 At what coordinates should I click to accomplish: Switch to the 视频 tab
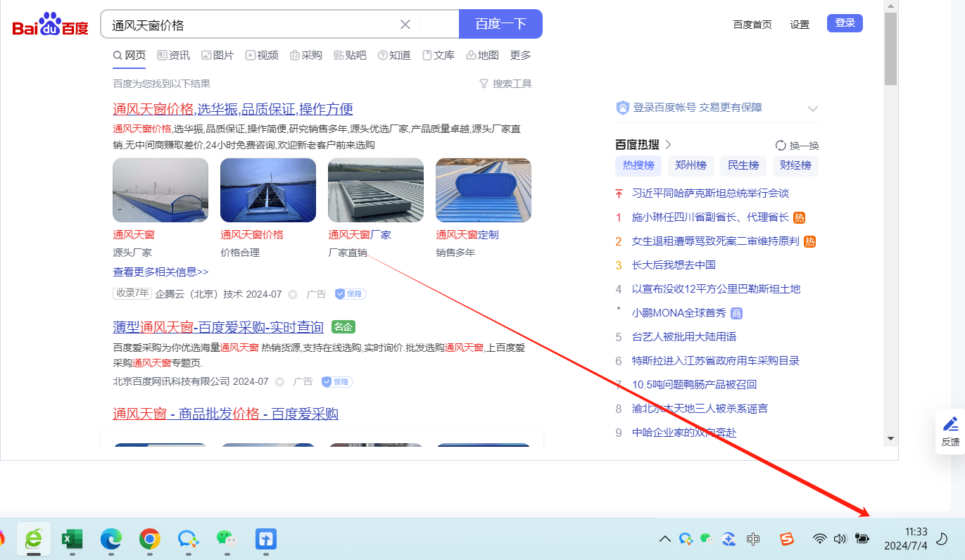[262, 56]
